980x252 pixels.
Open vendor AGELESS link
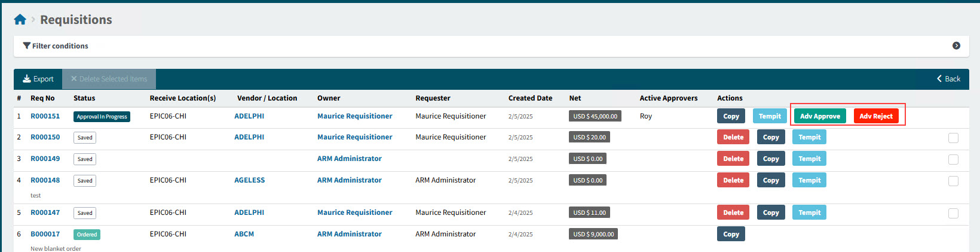pos(249,180)
